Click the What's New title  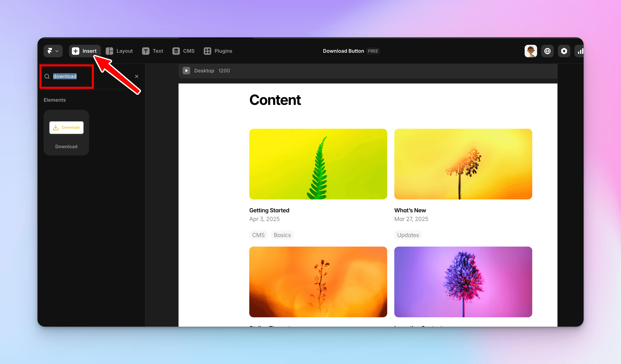pyautogui.click(x=410, y=210)
